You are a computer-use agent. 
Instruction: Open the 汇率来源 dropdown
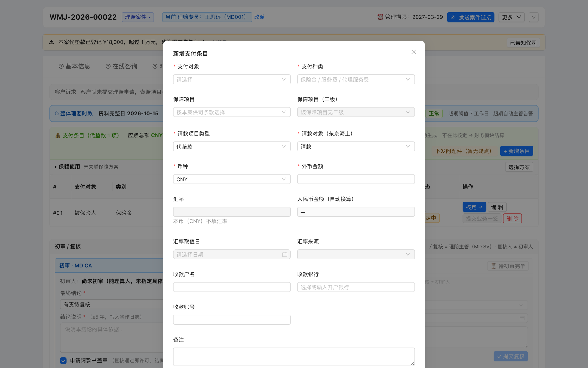pyautogui.click(x=356, y=254)
